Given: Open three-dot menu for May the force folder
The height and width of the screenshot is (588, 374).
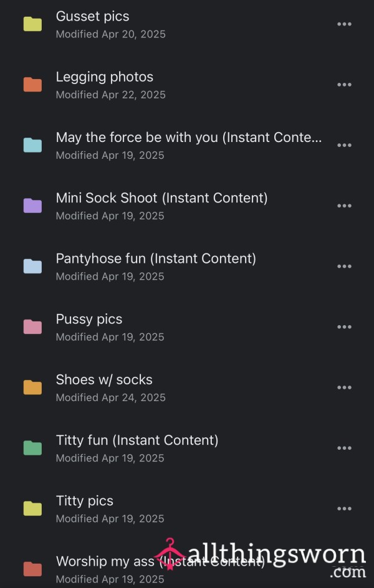Looking at the screenshot, I should [344, 146].
